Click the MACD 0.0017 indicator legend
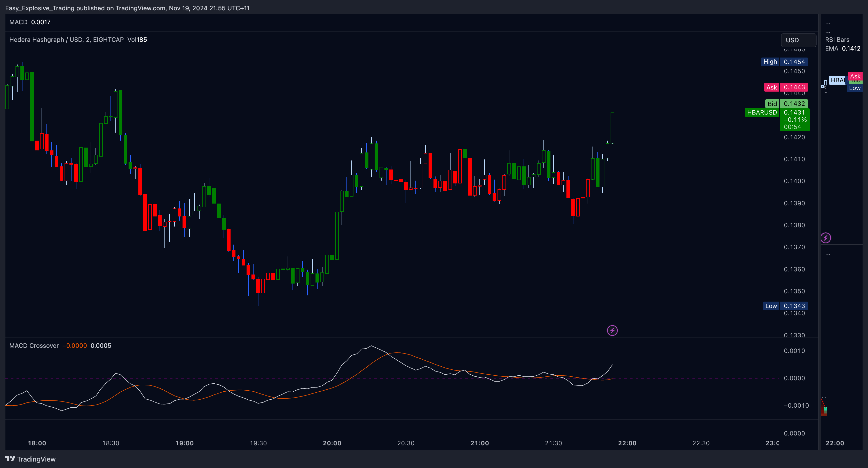Image resolution: width=868 pixels, height=468 pixels. tap(30, 22)
